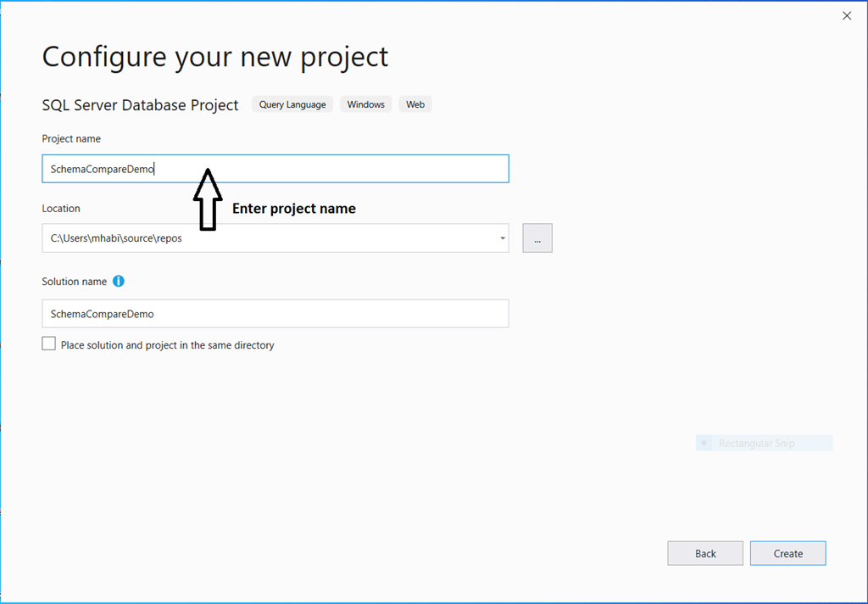Screen dimensions: 868x604
Task: Expand the Location path dropdown arrow
Action: pos(502,238)
